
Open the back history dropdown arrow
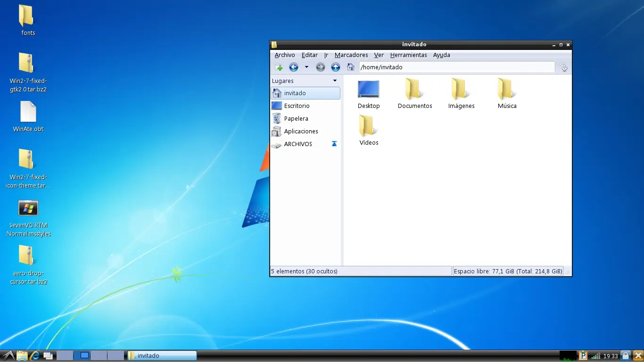(x=306, y=67)
